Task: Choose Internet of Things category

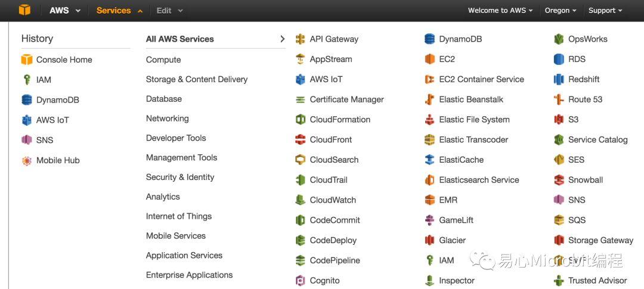Action: [179, 216]
